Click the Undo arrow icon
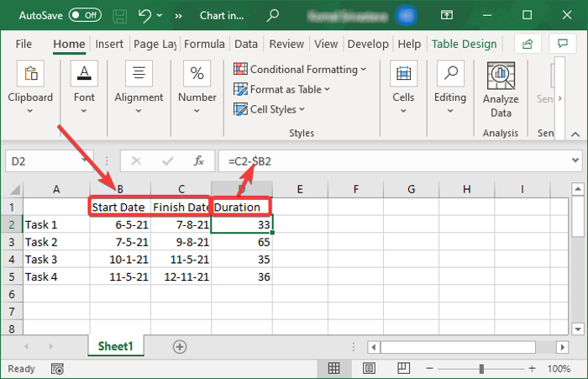Viewport: 588px width, 379px height. [145, 15]
